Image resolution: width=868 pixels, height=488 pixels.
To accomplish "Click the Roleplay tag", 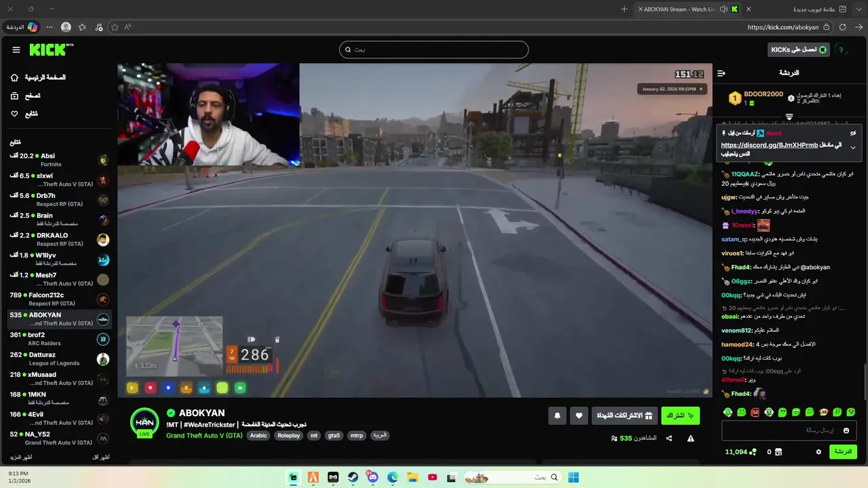I will pyautogui.click(x=288, y=436).
